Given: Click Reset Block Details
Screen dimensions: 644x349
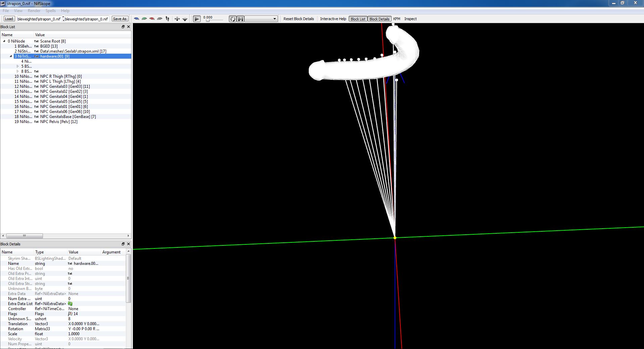Looking at the screenshot, I should (299, 19).
